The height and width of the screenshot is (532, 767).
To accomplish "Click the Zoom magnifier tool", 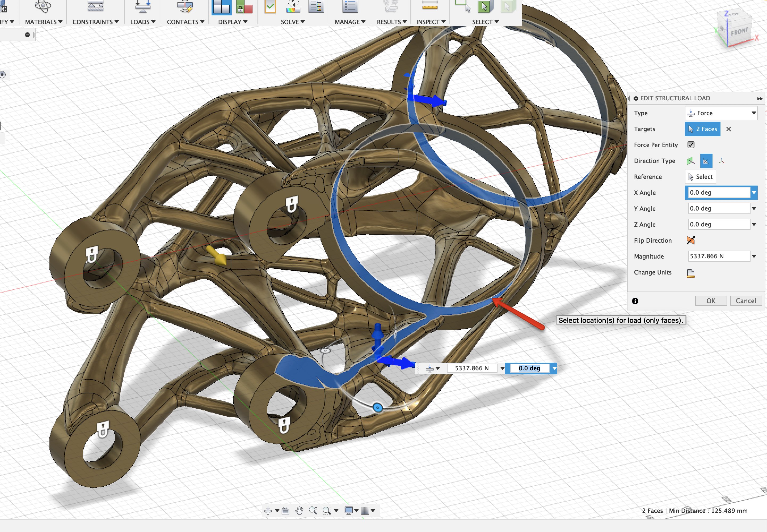I will point(313,510).
